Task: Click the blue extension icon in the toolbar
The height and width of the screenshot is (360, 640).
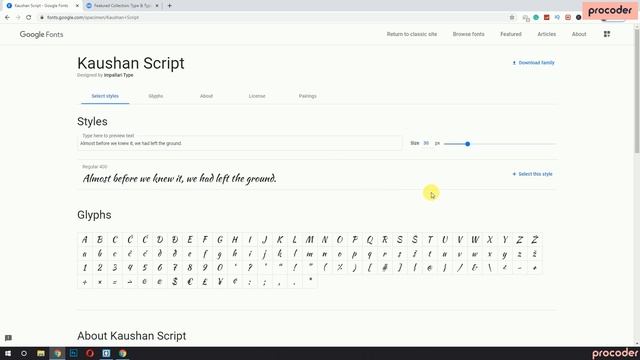Action: pos(557,18)
